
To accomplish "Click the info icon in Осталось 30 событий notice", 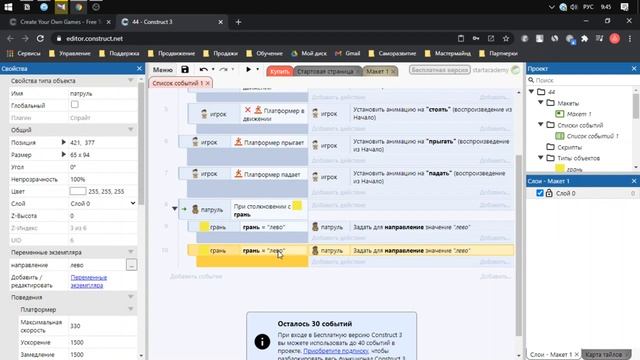I will coord(262,342).
